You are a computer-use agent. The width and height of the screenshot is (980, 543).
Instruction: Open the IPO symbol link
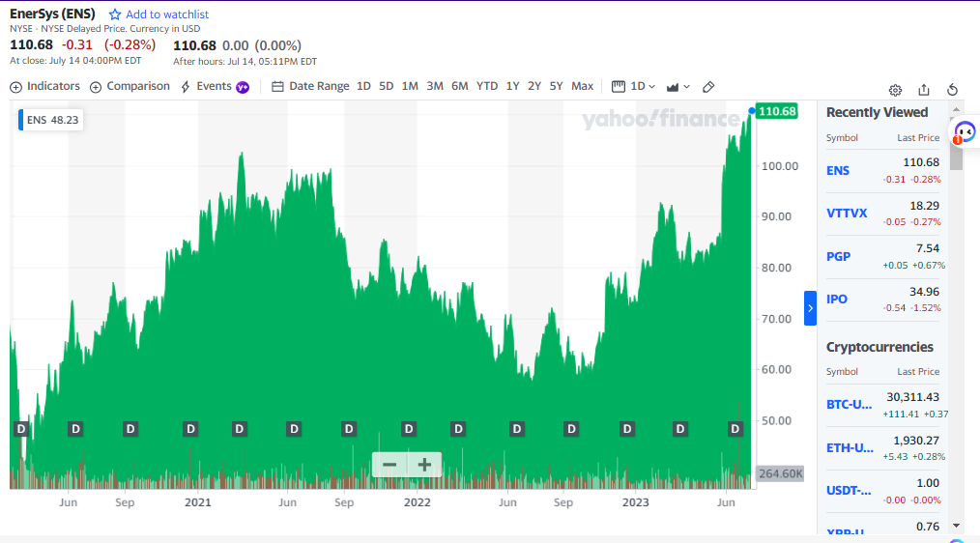[x=837, y=299]
